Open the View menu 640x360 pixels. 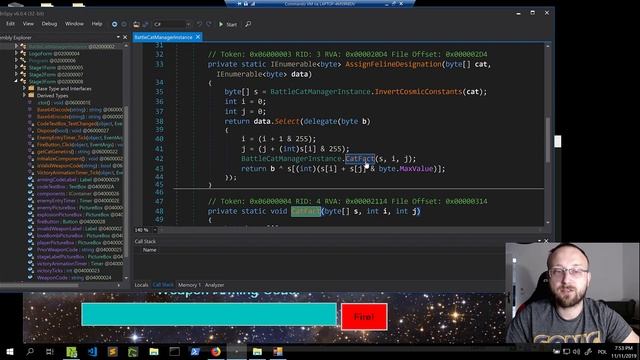(28, 24)
